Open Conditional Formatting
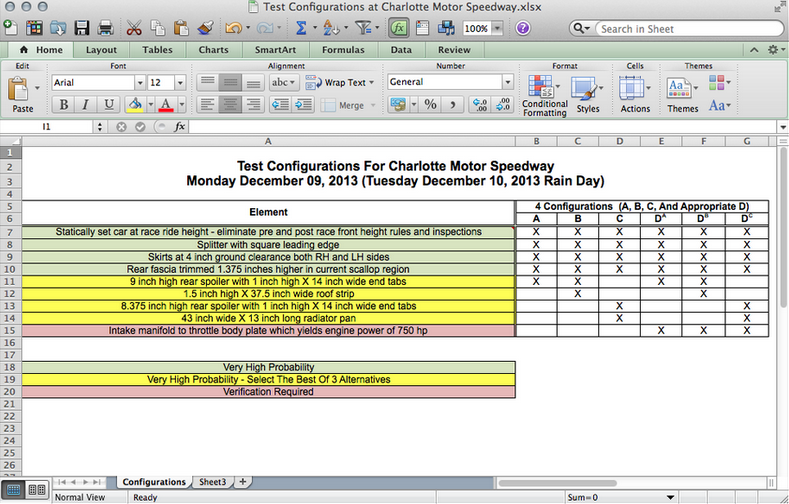Viewport: 789px width, 504px height. (544, 96)
